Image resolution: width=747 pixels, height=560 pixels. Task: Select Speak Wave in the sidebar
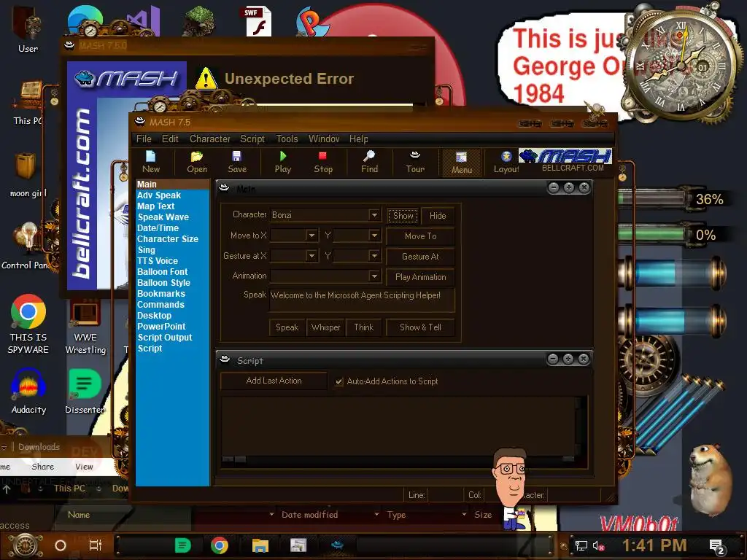(x=163, y=217)
